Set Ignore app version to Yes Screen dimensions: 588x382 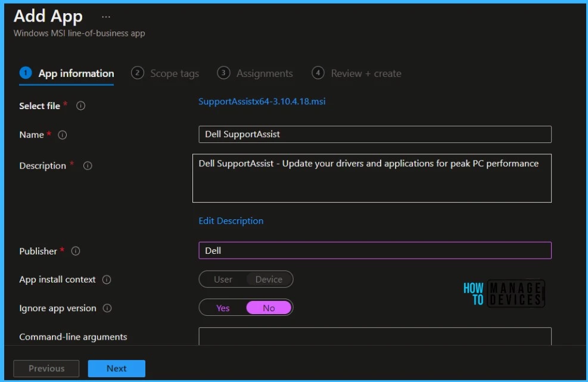[223, 308]
